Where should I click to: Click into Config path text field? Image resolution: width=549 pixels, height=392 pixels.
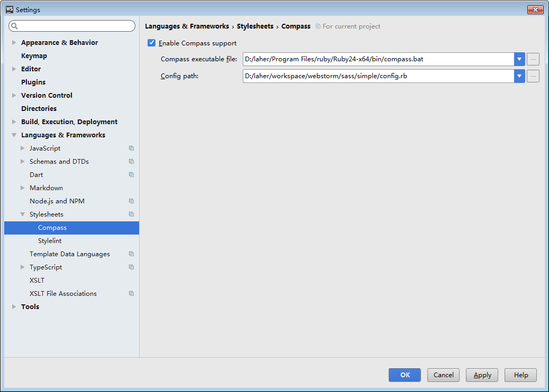pyautogui.click(x=378, y=76)
